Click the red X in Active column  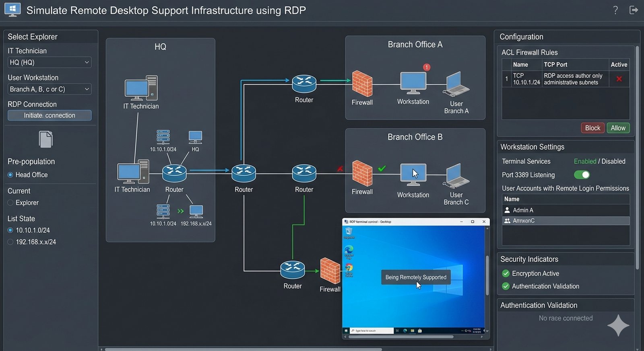tap(619, 79)
